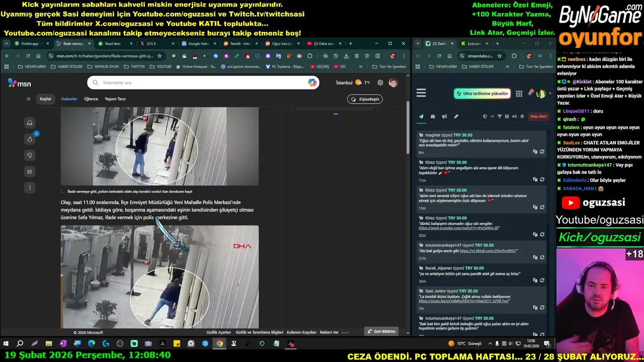The image size is (644, 362).
Task: Click the second article surveillance image
Action: pyautogui.click(x=159, y=277)
